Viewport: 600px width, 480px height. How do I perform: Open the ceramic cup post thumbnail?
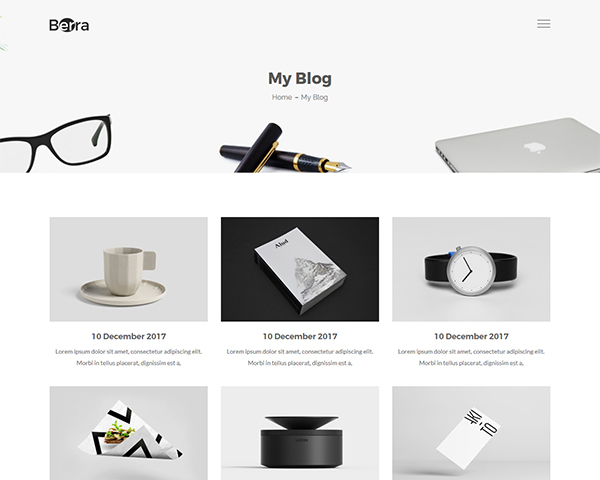tap(129, 269)
